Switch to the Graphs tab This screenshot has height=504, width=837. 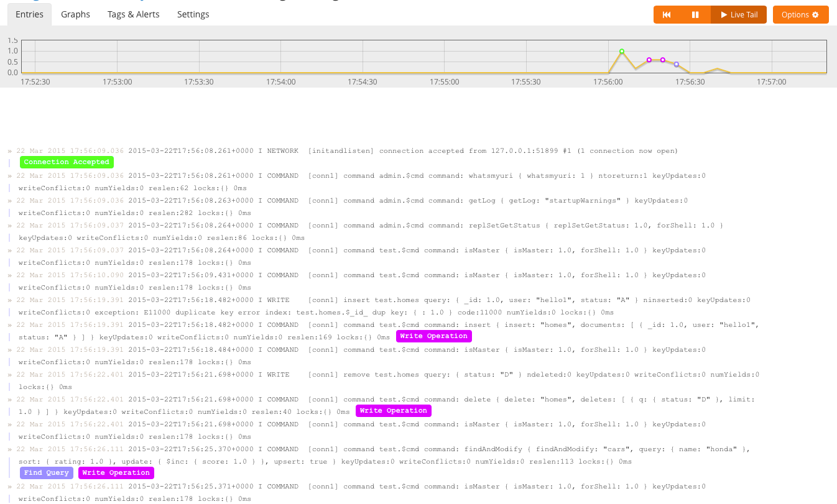(x=75, y=14)
